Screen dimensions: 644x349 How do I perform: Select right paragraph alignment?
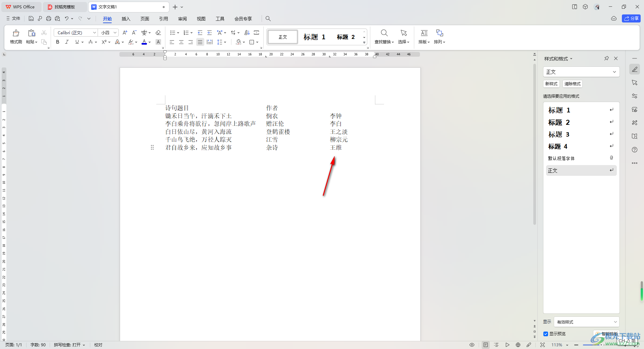click(x=191, y=42)
